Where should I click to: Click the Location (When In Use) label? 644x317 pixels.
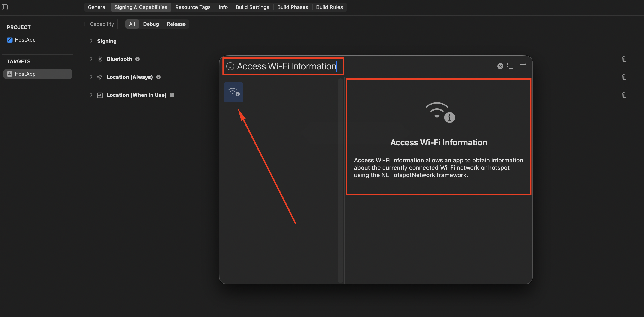(136, 95)
